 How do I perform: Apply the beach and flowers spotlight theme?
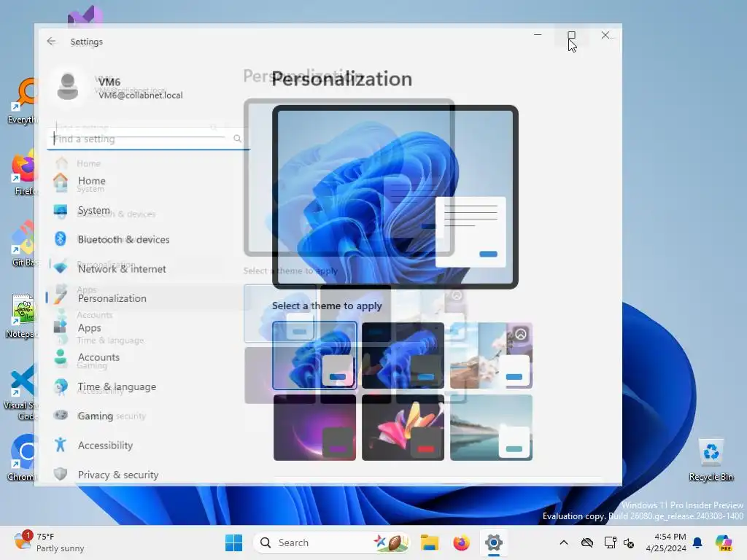(491, 355)
